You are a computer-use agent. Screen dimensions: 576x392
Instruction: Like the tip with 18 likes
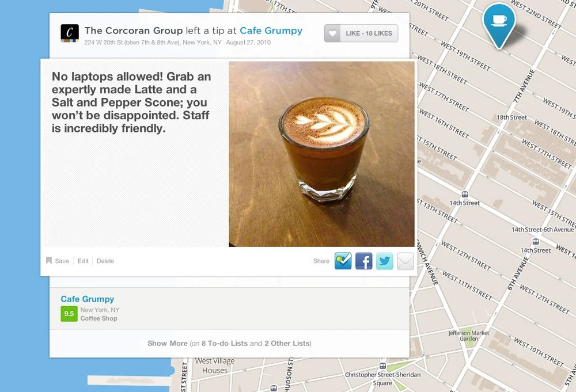(x=361, y=33)
